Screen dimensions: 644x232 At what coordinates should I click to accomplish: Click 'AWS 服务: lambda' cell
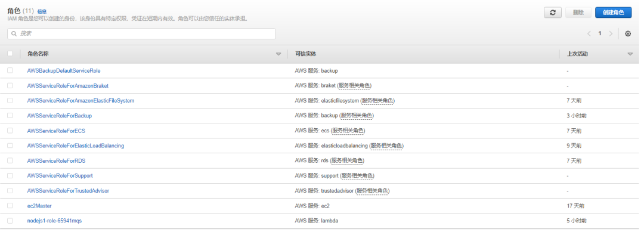pos(316,221)
